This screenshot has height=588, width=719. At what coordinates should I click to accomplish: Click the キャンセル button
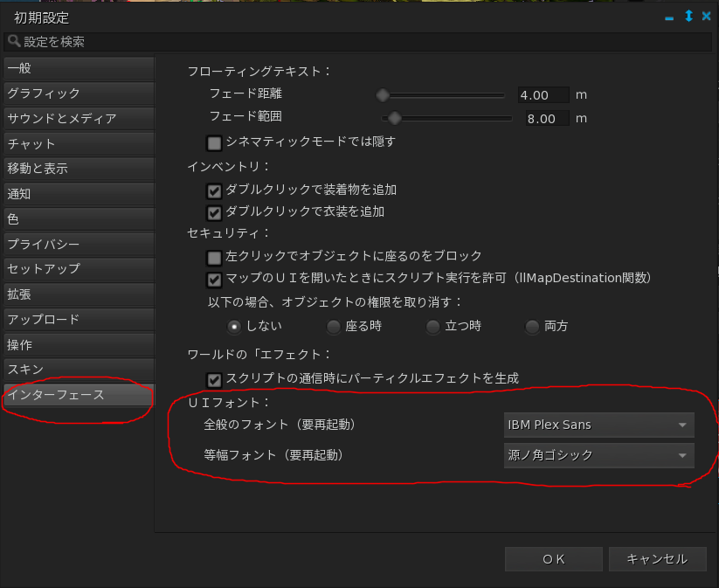point(658,559)
